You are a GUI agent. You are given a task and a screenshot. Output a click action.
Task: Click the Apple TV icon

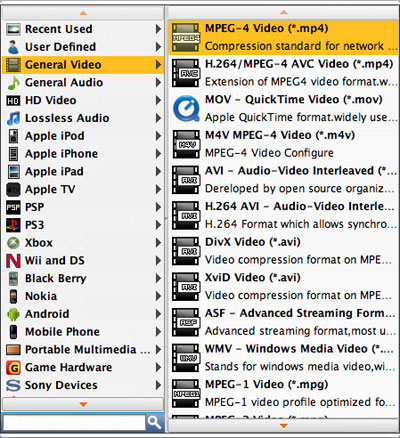pos(13,189)
